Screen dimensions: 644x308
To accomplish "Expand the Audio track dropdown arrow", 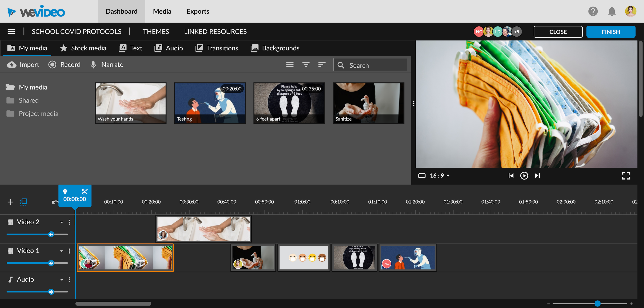I will pyautogui.click(x=62, y=280).
